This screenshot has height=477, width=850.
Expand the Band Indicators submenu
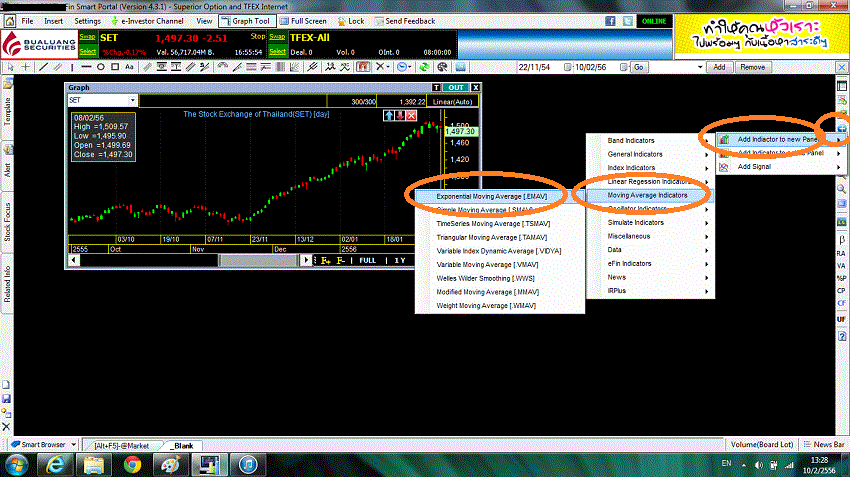point(650,140)
